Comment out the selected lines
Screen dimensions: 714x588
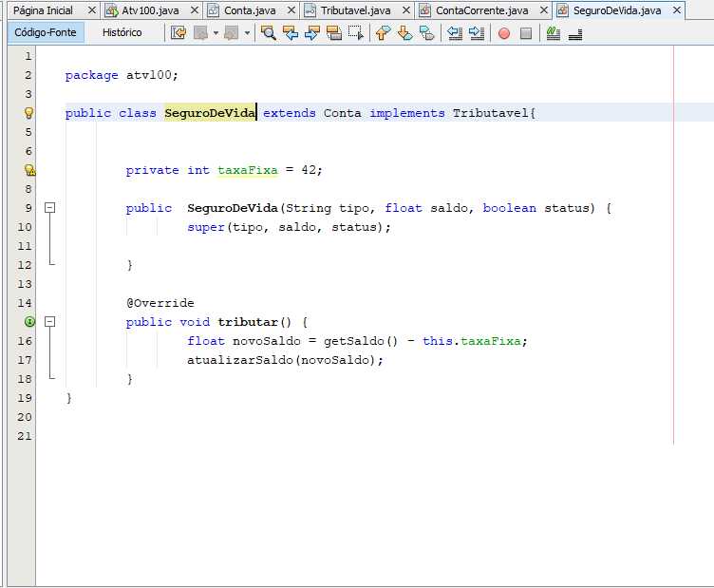(x=554, y=33)
